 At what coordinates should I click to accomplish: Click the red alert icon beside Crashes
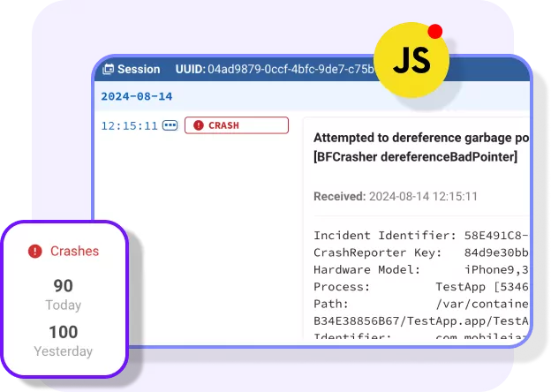[35, 251]
